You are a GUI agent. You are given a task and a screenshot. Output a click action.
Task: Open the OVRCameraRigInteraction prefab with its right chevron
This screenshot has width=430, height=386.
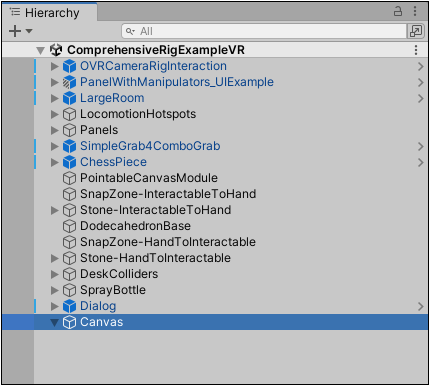421,66
